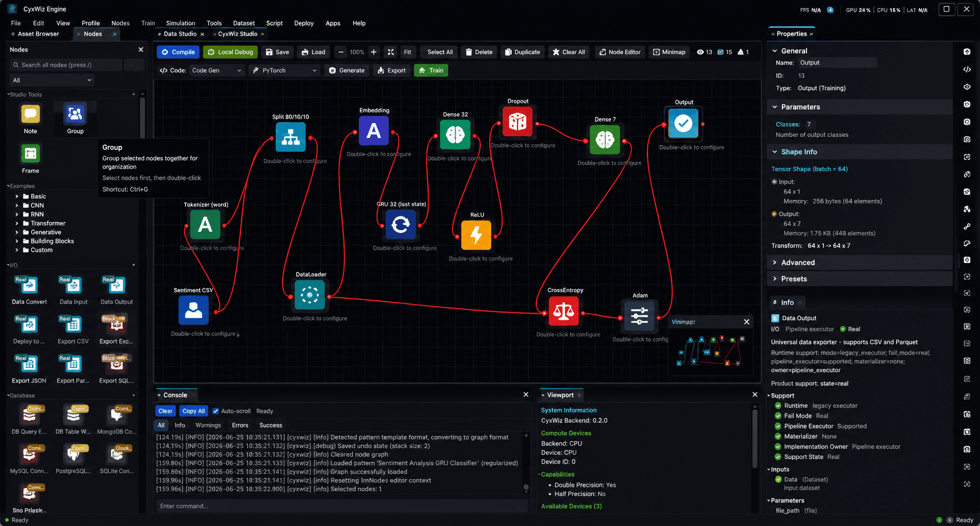Click the console vertical scrollbar
Image resolution: width=980 pixels, height=526 pixels.
pos(526,462)
